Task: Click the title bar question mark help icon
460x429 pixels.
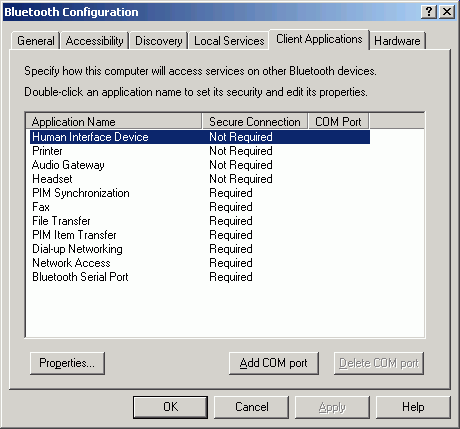Action: point(429,12)
